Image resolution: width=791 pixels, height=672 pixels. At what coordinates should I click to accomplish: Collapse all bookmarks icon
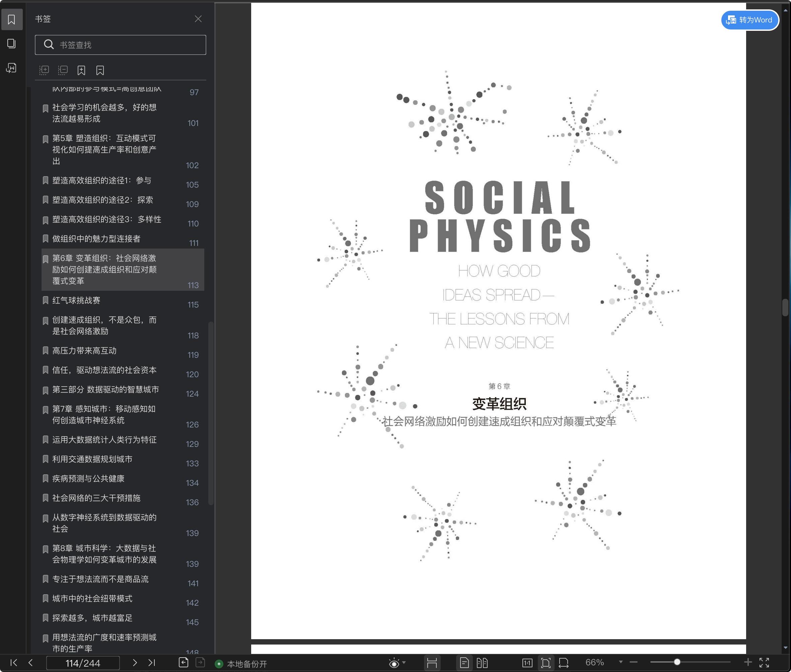pyautogui.click(x=63, y=70)
